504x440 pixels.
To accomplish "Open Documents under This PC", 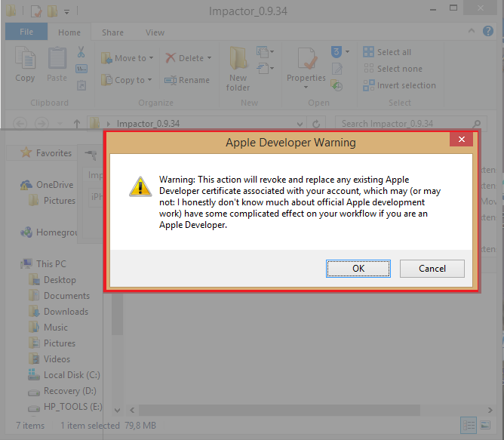I will click(59, 296).
